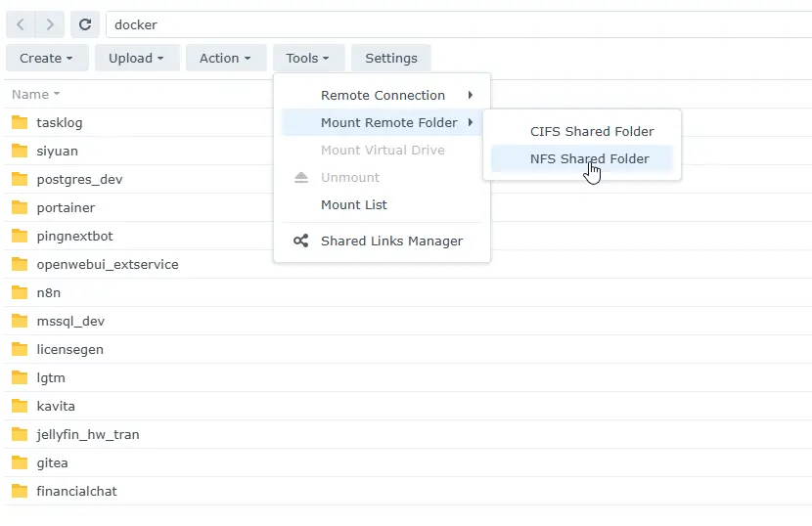The height and width of the screenshot is (526, 812).
Task: Click the gitea folder icon
Action: (x=20, y=462)
